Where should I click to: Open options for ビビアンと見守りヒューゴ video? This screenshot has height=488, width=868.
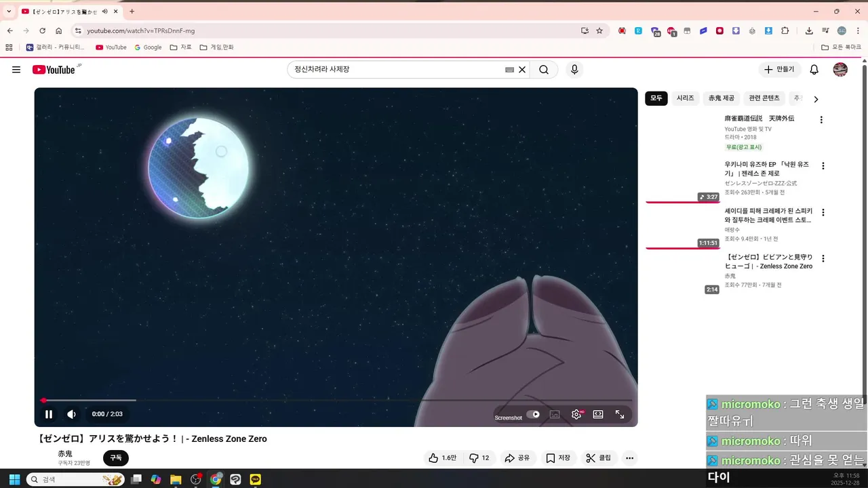823,258
